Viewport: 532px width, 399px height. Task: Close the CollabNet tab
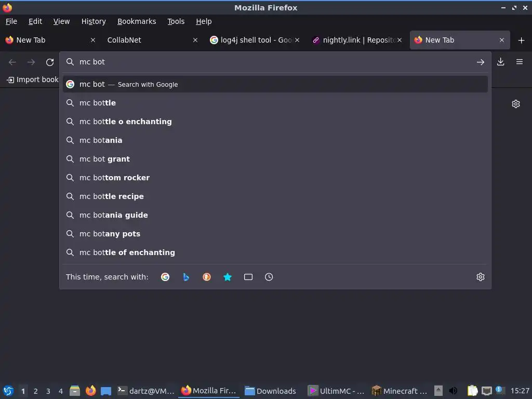point(195,40)
